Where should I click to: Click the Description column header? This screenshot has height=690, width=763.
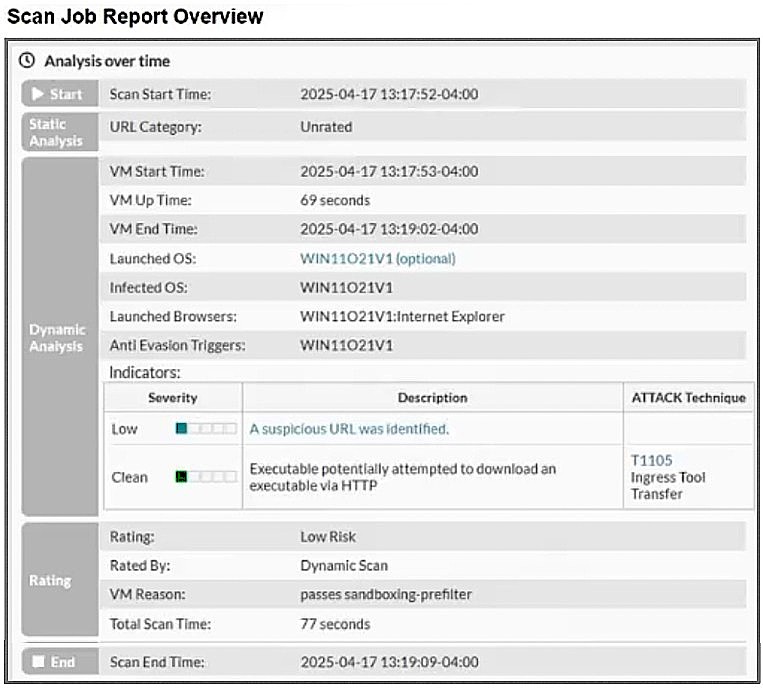(433, 398)
